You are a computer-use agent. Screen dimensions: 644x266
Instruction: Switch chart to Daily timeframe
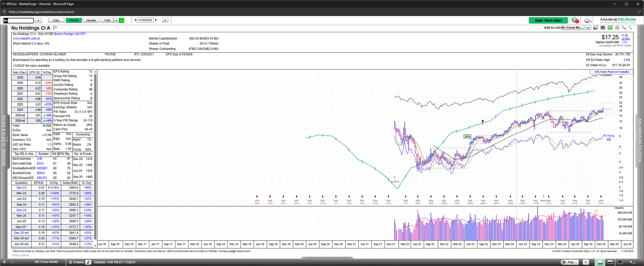(x=56, y=20)
